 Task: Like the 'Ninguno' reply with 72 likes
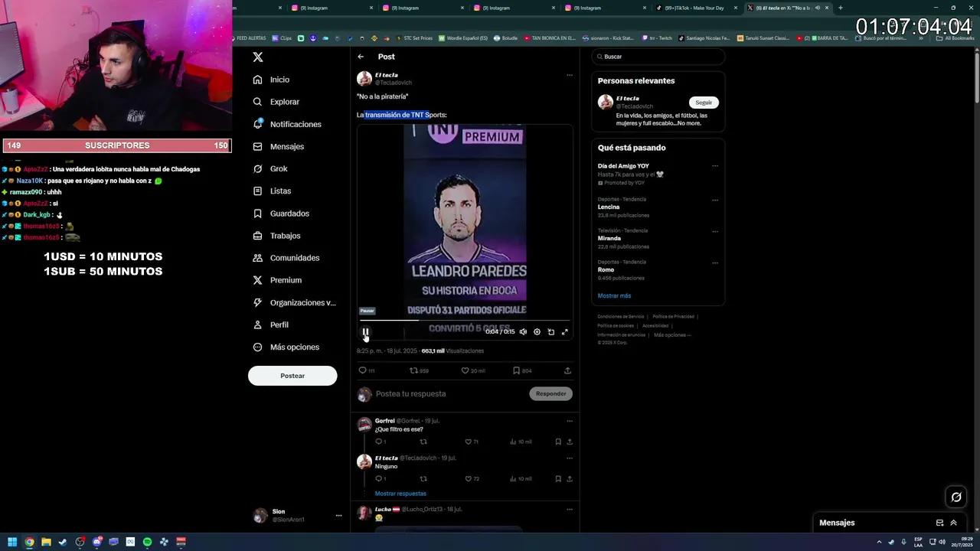click(472, 479)
